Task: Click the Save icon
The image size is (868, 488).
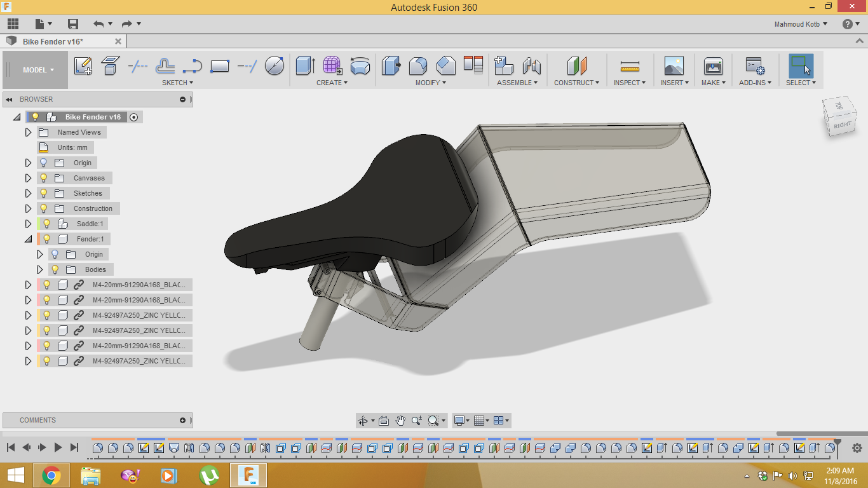Action: click(x=73, y=24)
